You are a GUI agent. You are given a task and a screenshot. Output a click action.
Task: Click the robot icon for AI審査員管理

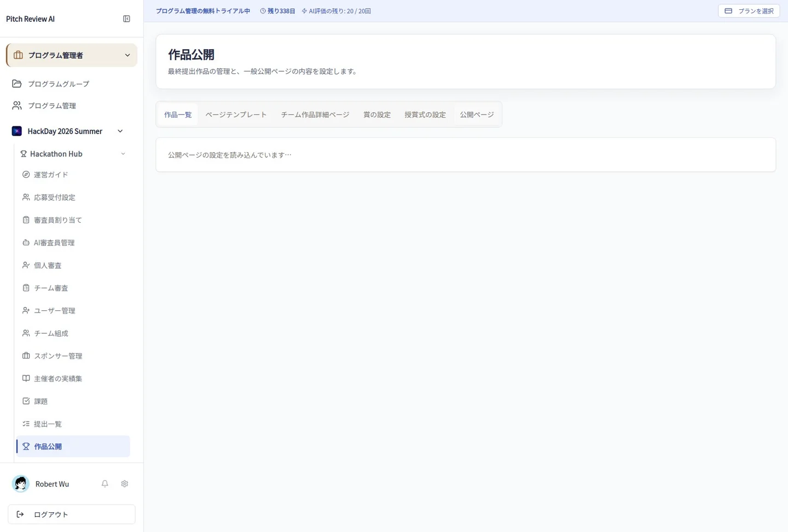click(26, 242)
